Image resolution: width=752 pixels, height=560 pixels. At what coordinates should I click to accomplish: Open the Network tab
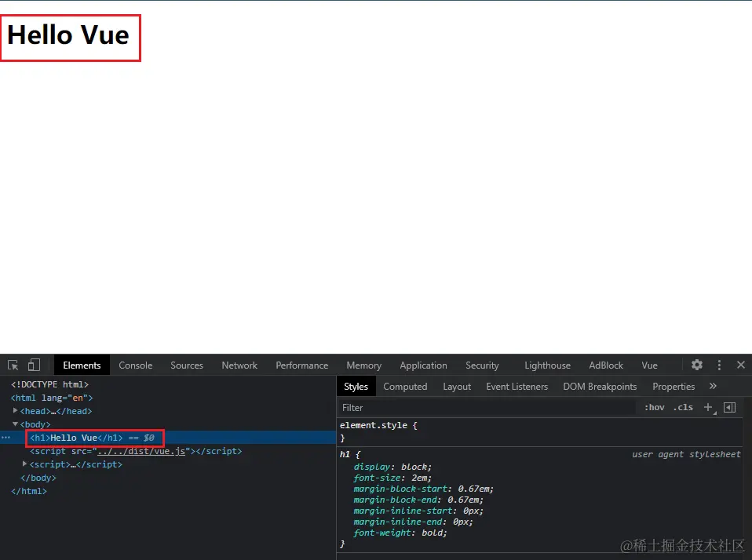click(239, 365)
